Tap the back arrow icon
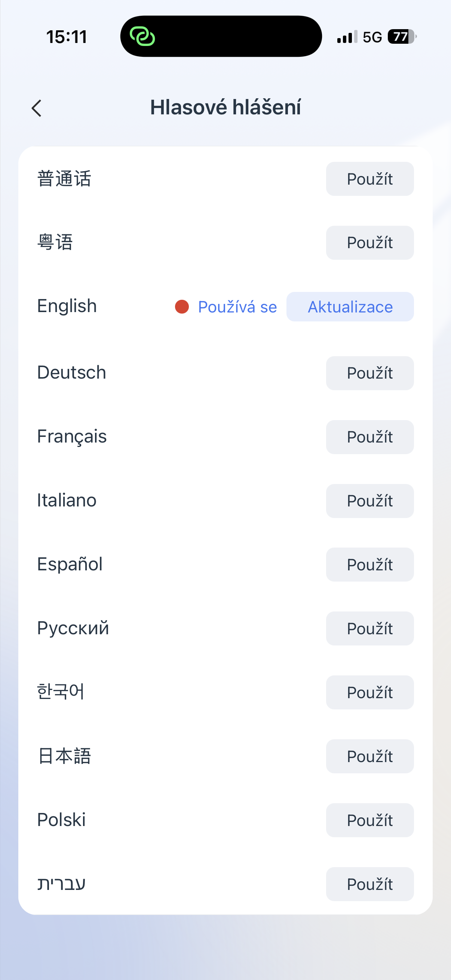This screenshot has width=451, height=980. tap(37, 108)
